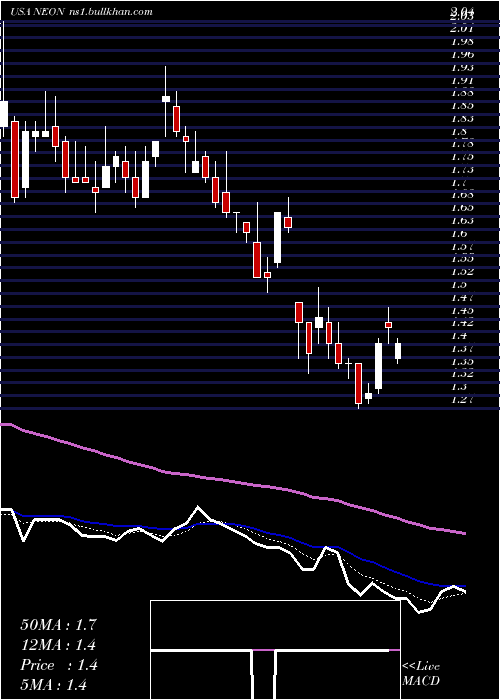Screen dimensions: 500x700
Task: Click the 1.75 price axis label
Action: (x=462, y=157)
